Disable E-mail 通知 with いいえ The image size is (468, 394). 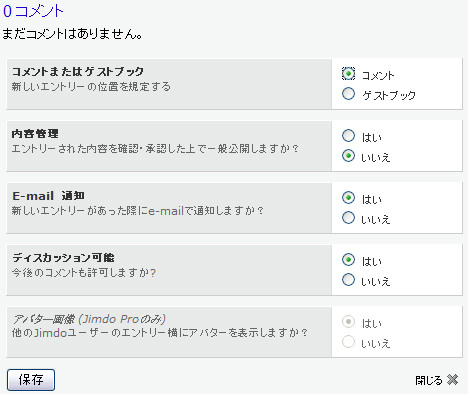click(348, 218)
